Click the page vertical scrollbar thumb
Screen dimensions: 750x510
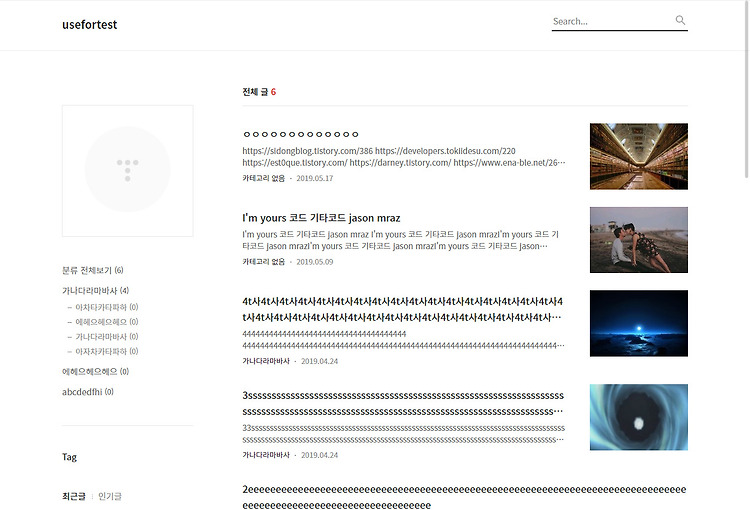pos(747,89)
